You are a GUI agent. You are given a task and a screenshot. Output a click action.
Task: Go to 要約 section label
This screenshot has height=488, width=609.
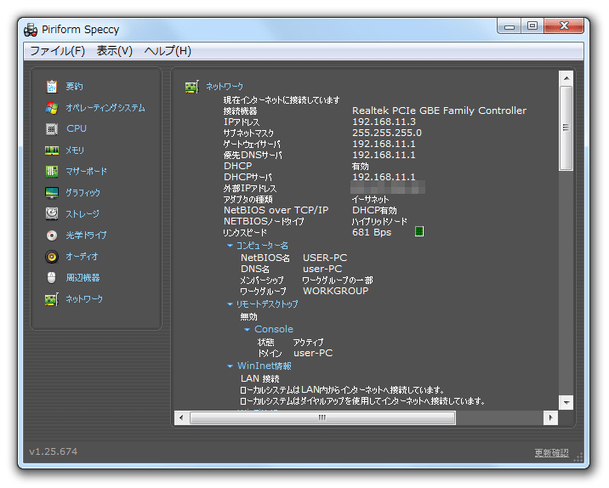[x=74, y=86]
